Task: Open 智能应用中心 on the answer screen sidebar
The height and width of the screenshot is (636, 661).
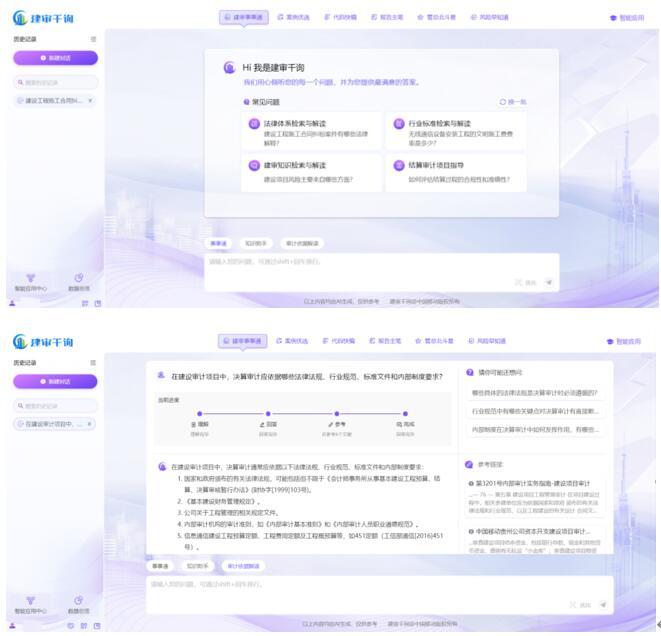Action: [x=31, y=605]
